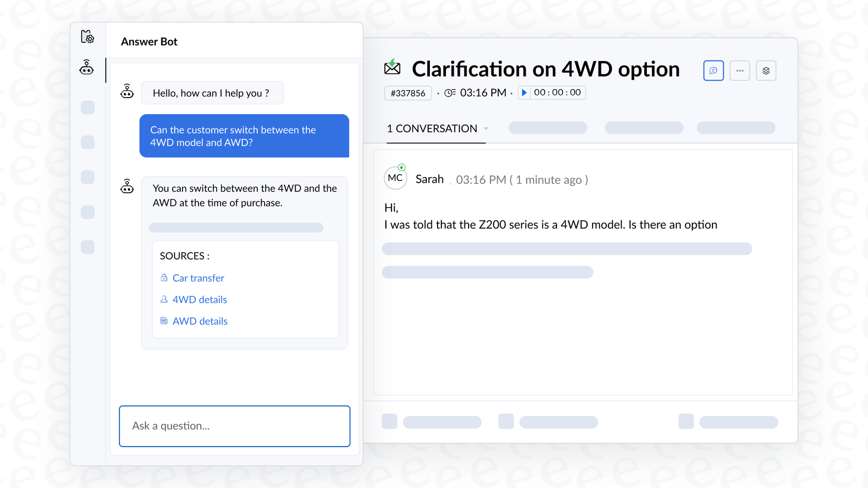Click the Ask a question input field
Image resolution: width=868 pixels, height=488 pixels.
click(x=234, y=426)
